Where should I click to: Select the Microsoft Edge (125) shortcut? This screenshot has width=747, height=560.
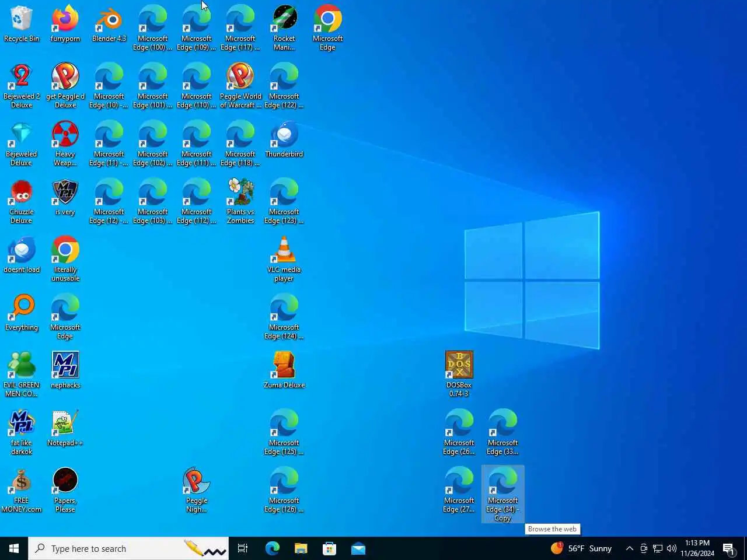(x=284, y=432)
